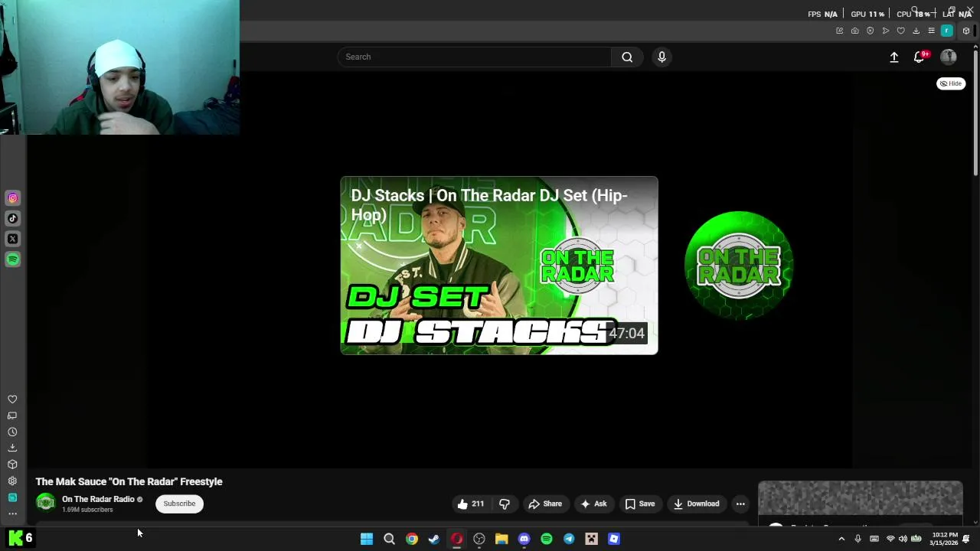This screenshot has width=980, height=551.
Task: Open Windows Start menu
Action: click(x=367, y=539)
